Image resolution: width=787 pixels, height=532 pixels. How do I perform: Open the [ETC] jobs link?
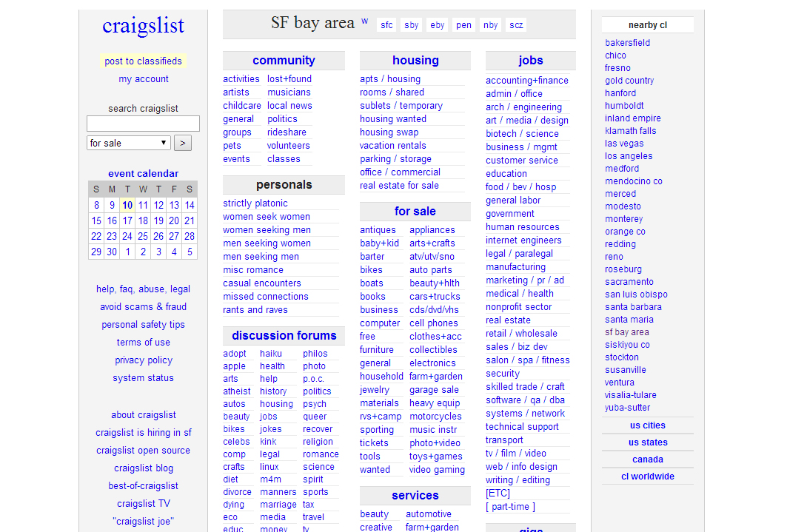(x=498, y=494)
